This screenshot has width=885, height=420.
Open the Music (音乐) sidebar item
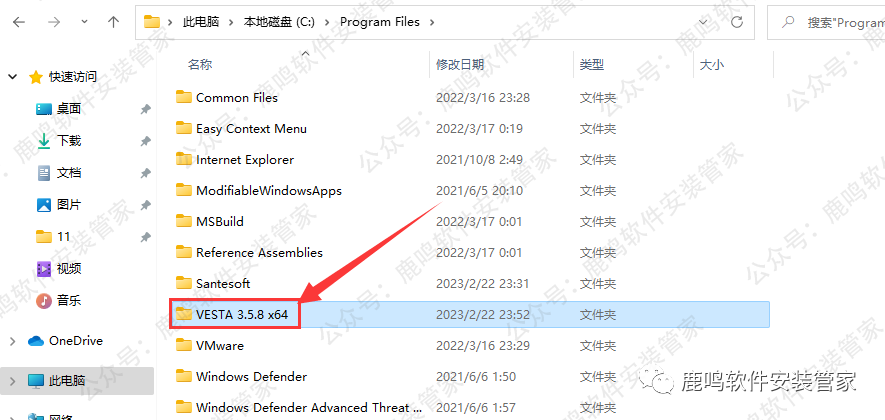[x=69, y=300]
